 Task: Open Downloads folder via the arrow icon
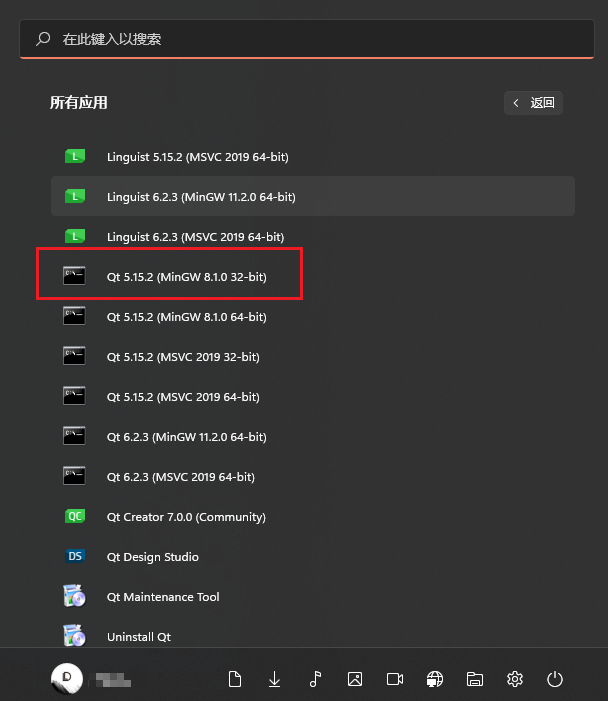pyautogui.click(x=274, y=679)
